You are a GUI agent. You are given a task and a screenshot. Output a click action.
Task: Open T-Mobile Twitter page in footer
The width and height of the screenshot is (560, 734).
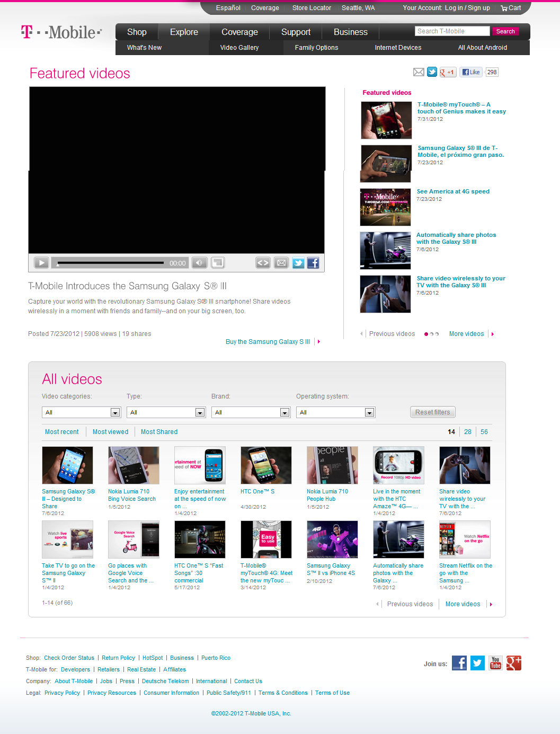point(477,663)
